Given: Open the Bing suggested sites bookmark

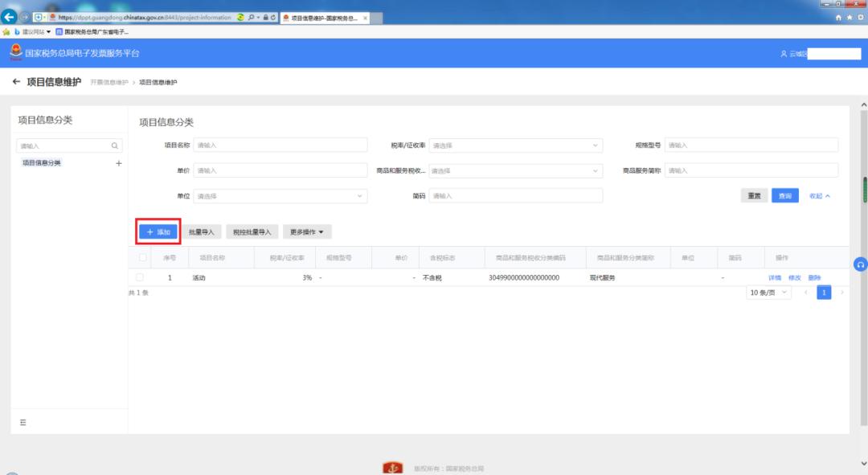Looking at the screenshot, I should pyautogui.click(x=33, y=32).
